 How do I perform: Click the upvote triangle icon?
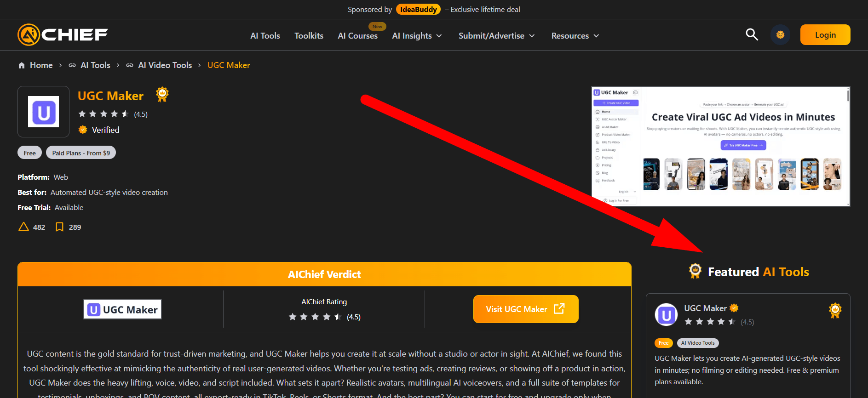(23, 227)
